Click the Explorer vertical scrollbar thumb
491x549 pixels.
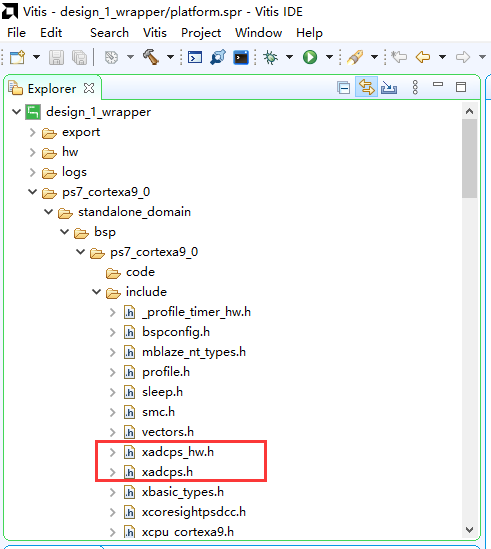(x=469, y=159)
